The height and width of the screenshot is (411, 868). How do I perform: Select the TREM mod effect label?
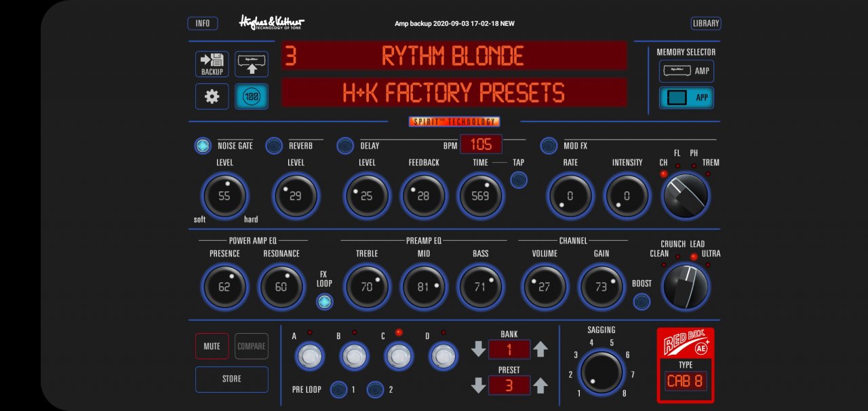[711, 163]
